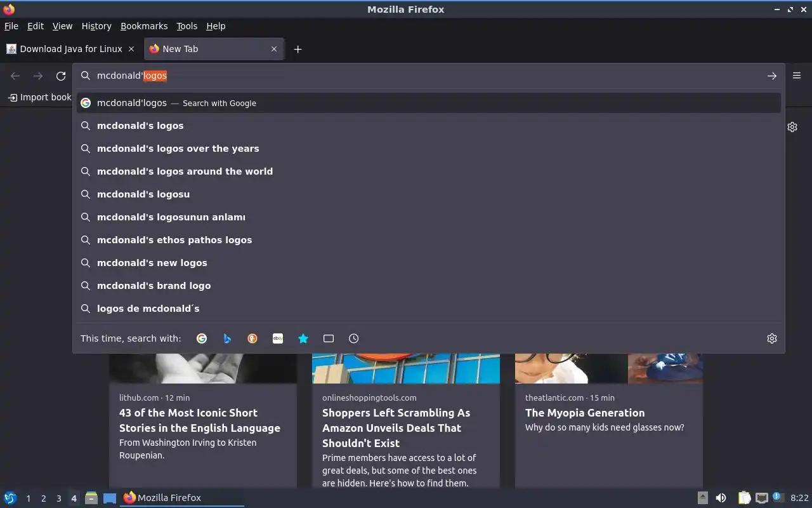
Task: Open New Tab page personalize gear
Action: pos(792,127)
